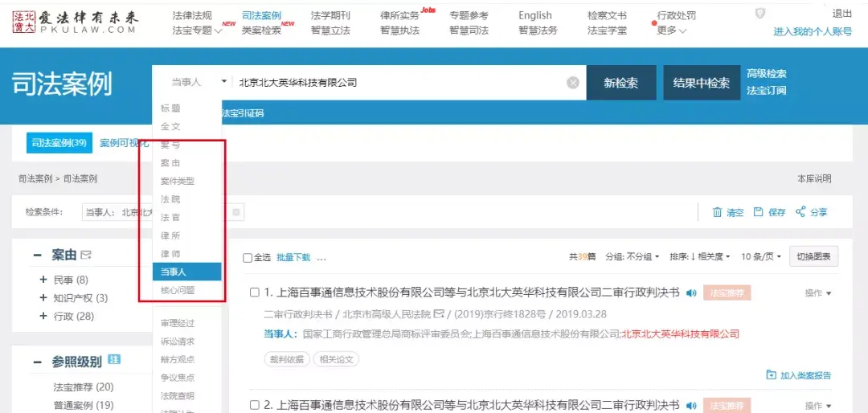Click the envelope icon beside 案由 heading

click(86, 255)
